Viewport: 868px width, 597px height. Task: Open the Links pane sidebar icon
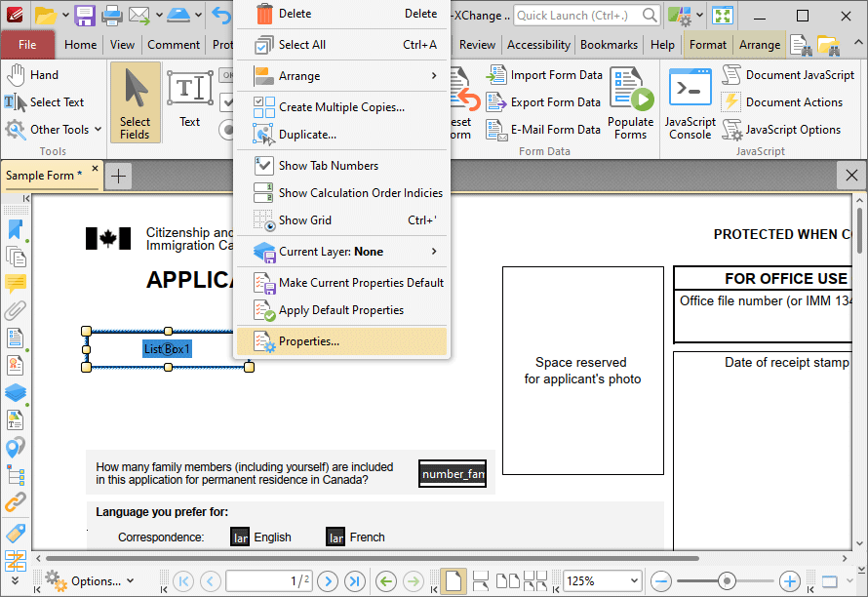(x=15, y=501)
